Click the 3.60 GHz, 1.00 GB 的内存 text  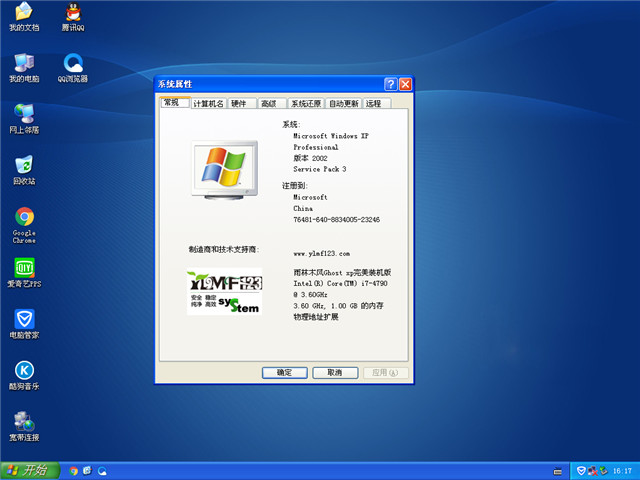pyautogui.click(x=338, y=306)
